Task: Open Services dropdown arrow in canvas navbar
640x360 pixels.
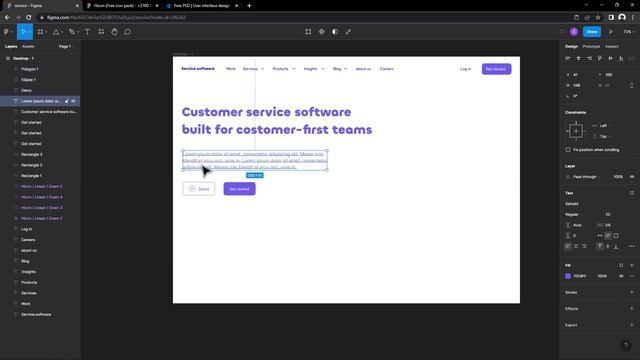Action: [x=262, y=69]
